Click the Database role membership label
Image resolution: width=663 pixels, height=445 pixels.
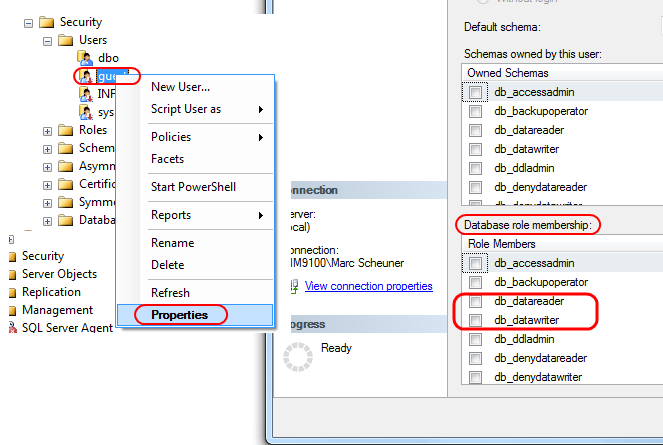[528, 225]
